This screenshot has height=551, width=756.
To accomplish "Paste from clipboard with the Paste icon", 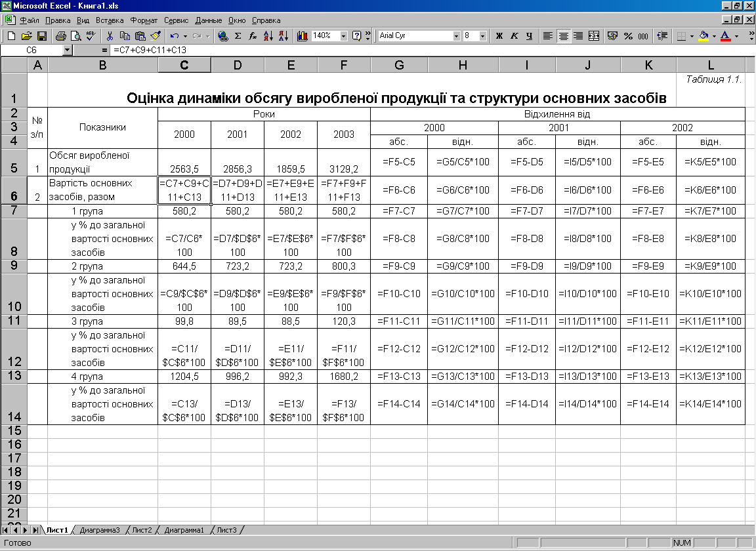I will tap(140, 35).
